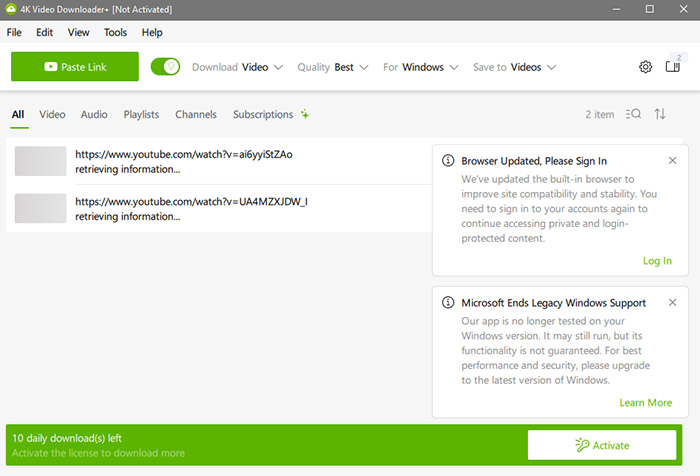Click info icon on Browser Updated notice
700x476 pixels.
(x=448, y=160)
